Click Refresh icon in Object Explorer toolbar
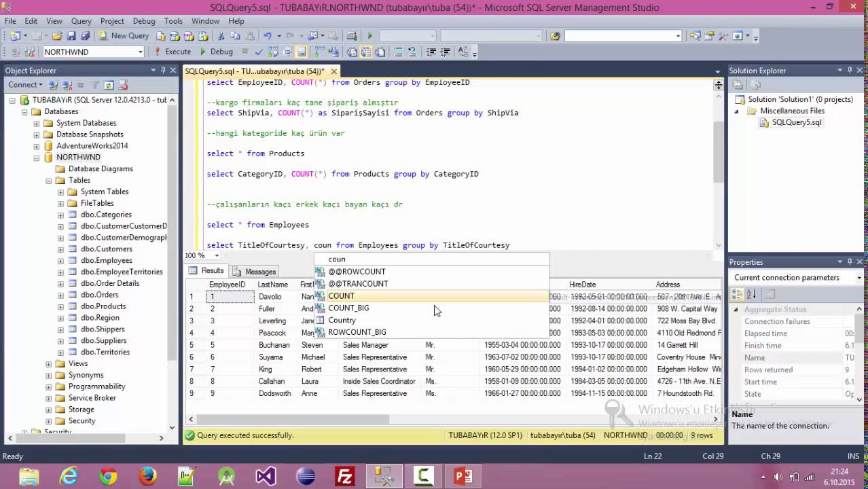The width and height of the screenshot is (868, 489). tap(109, 85)
